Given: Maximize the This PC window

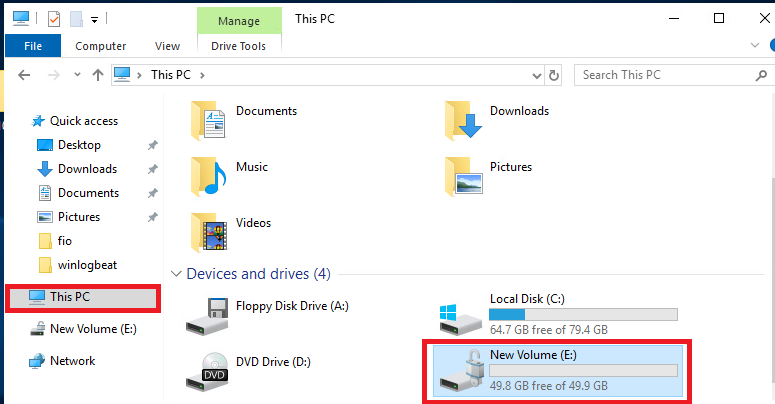Looking at the screenshot, I should [x=719, y=18].
